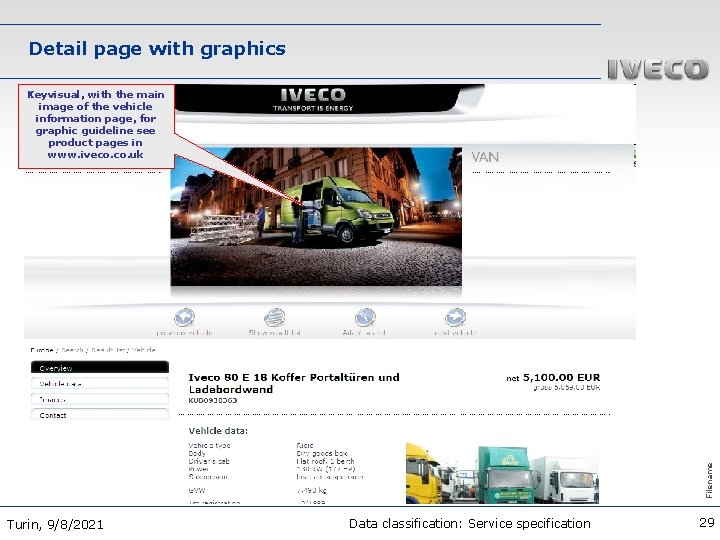720x540 pixels.
Task: Click the 'Dry goods box' body value
Action: pyautogui.click(x=322, y=453)
